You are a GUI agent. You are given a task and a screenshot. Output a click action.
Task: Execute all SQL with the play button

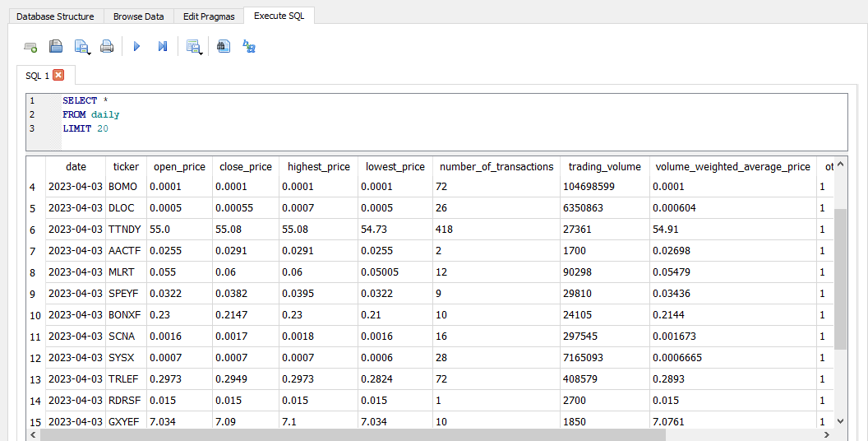click(x=136, y=47)
